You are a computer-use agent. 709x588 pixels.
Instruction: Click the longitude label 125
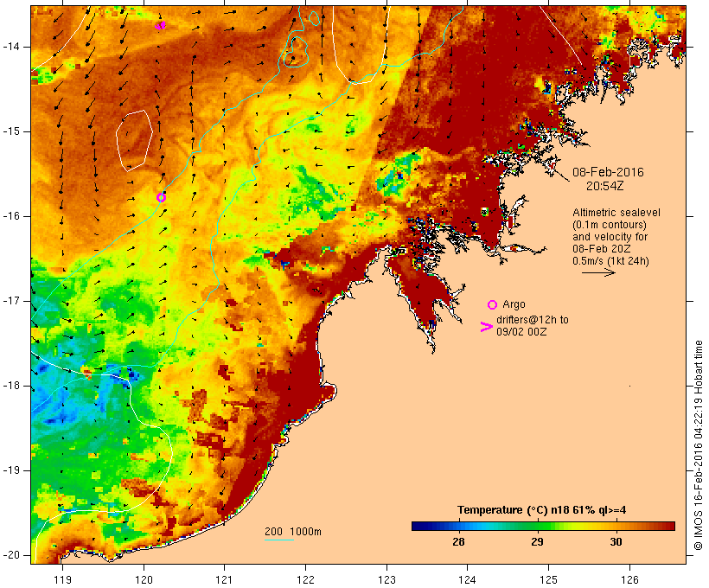click(548, 579)
